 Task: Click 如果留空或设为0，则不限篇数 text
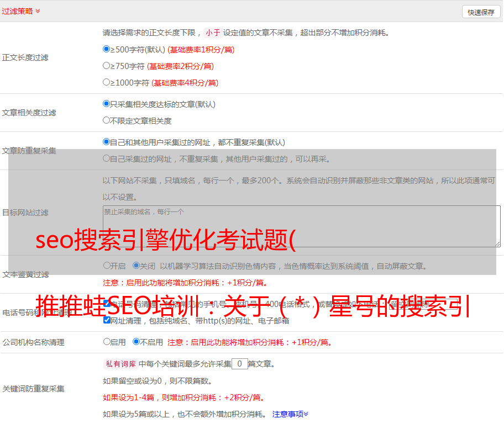point(158,381)
